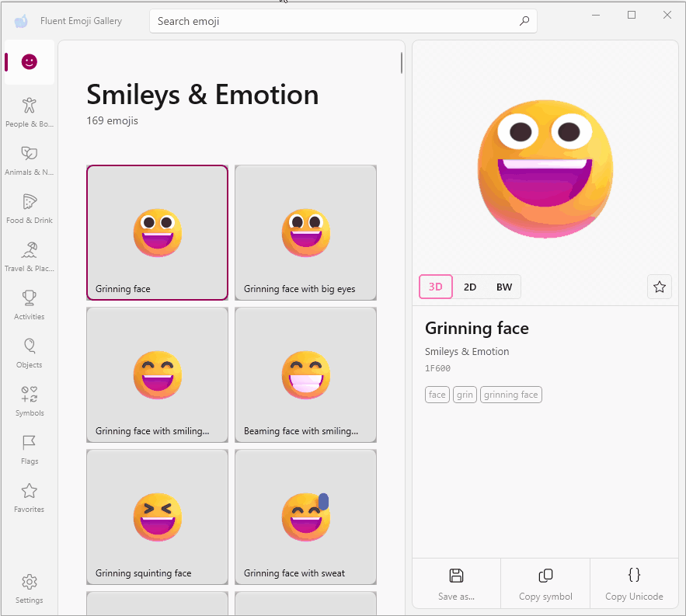Switch preview to BW style

(x=504, y=287)
